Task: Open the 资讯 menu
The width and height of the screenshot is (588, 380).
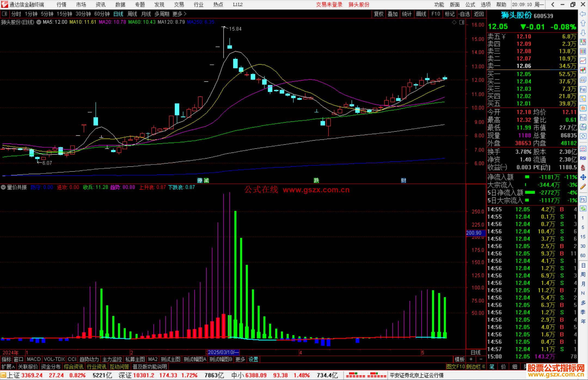Action: 100,5
